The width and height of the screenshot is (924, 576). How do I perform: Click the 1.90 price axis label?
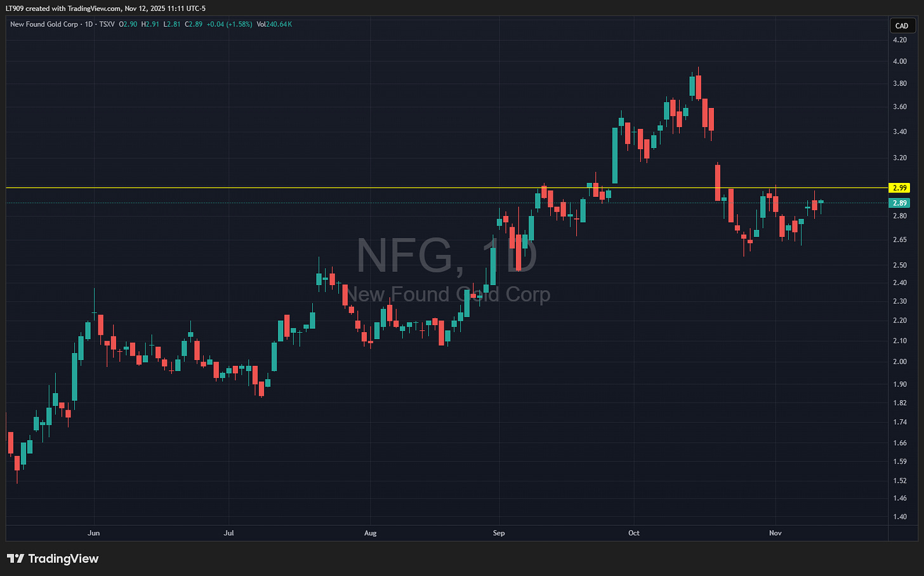click(899, 384)
